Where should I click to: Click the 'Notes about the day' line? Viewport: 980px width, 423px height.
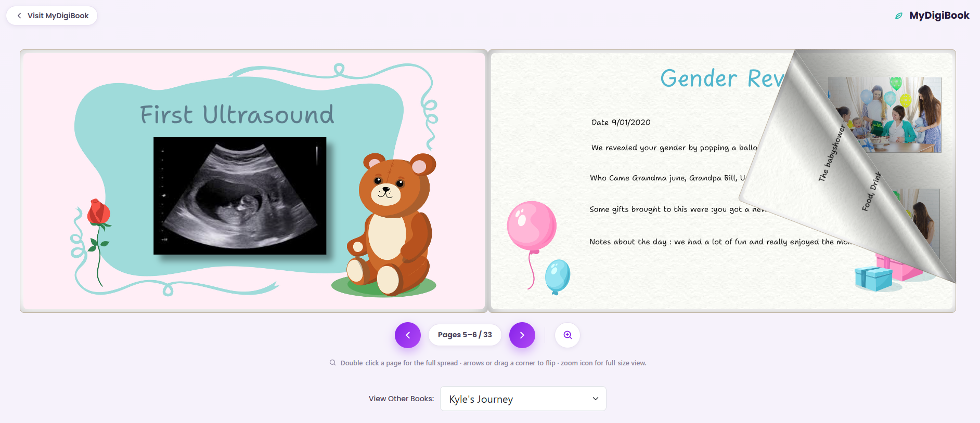(x=720, y=242)
